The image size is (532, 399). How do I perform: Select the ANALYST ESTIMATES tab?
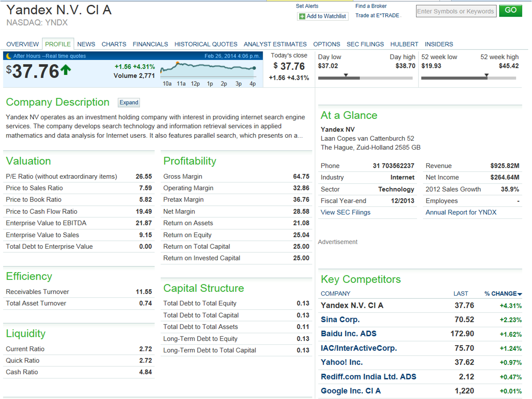click(x=275, y=44)
